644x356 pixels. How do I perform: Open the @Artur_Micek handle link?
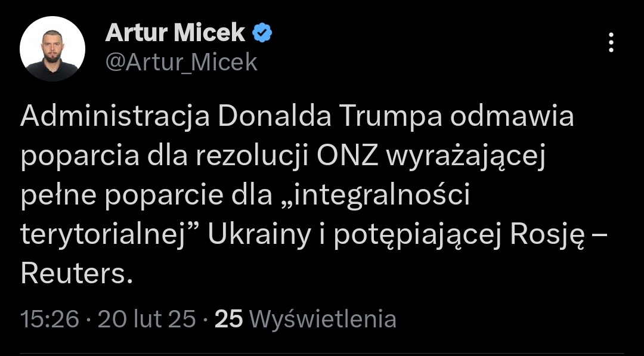[181, 62]
